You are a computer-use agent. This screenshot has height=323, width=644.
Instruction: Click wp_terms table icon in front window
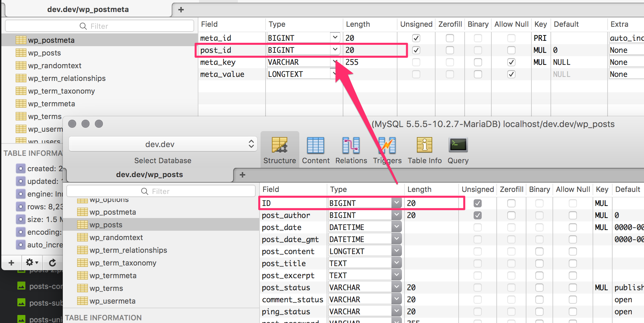[x=82, y=288]
